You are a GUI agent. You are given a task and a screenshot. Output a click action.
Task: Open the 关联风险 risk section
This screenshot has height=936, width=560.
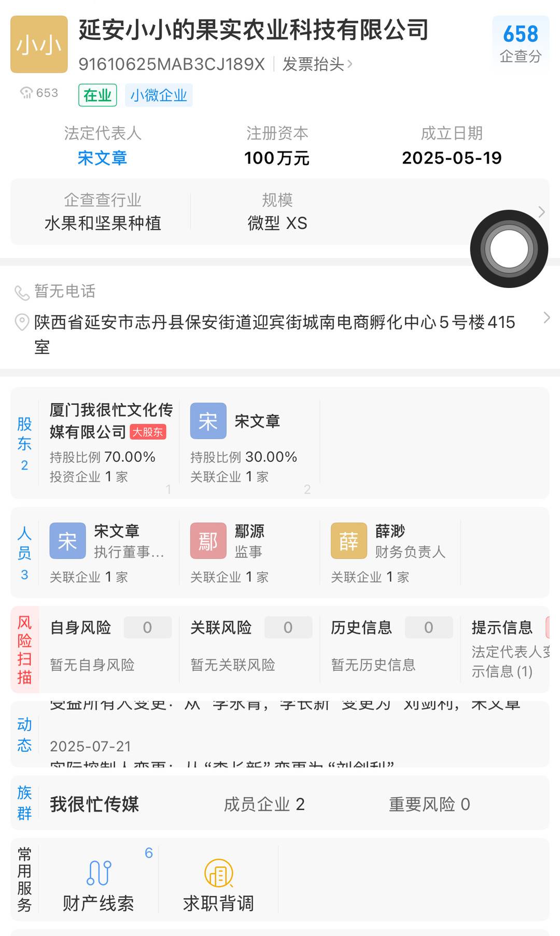[x=221, y=628]
